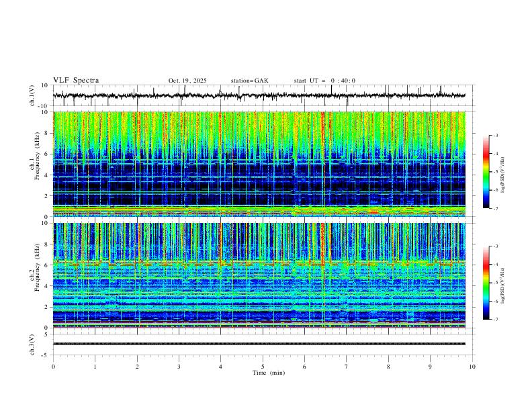Screen dimensions: 532x411
Task: Click the "-3" label on ch.1 colorbar
Action: pyautogui.click(x=495, y=135)
